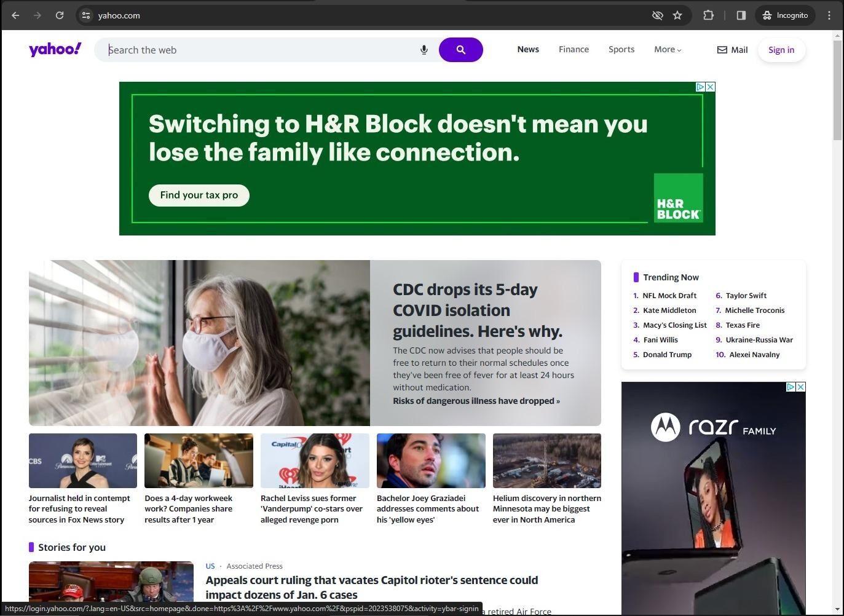Select trending topic Macy's Closing List
Screen dimensions: 844x616
(x=675, y=325)
